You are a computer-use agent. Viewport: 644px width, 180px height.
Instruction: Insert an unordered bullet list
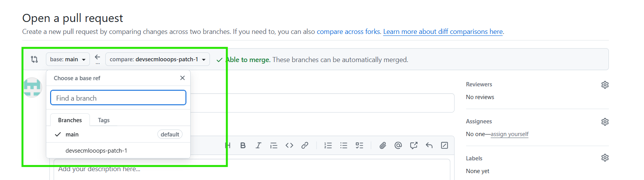point(344,145)
